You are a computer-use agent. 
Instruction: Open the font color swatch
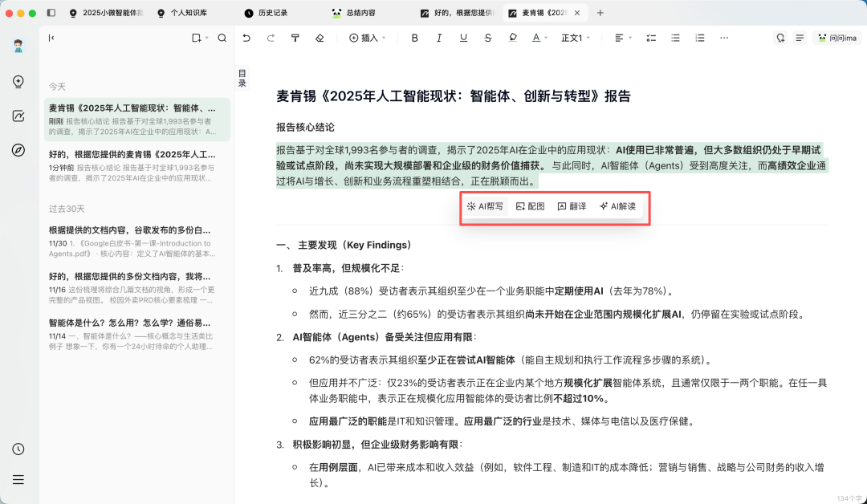537,37
